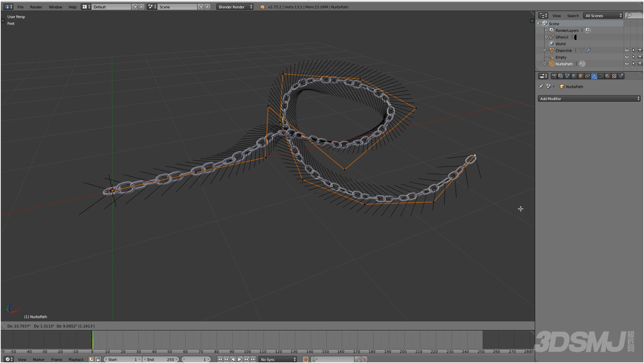Open the Add Modifier dropdown

pyautogui.click(x=589, y=99)
